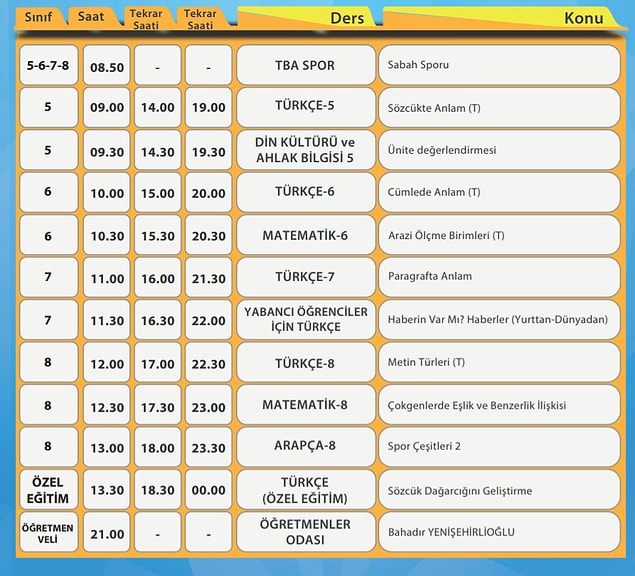Select the MATEMATİK-8 lesson cell

coord(306,405)
